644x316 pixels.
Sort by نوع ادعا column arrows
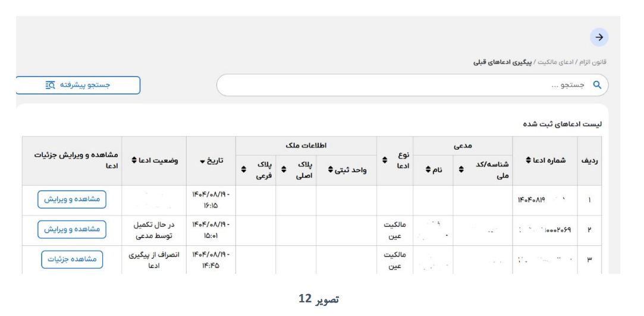point(384,160)
